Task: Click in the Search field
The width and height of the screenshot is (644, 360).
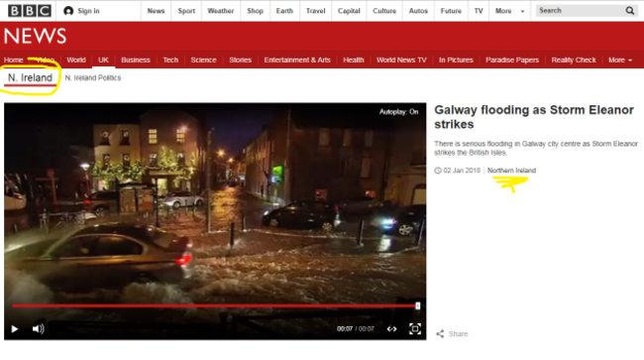Action: coord(580,11)
